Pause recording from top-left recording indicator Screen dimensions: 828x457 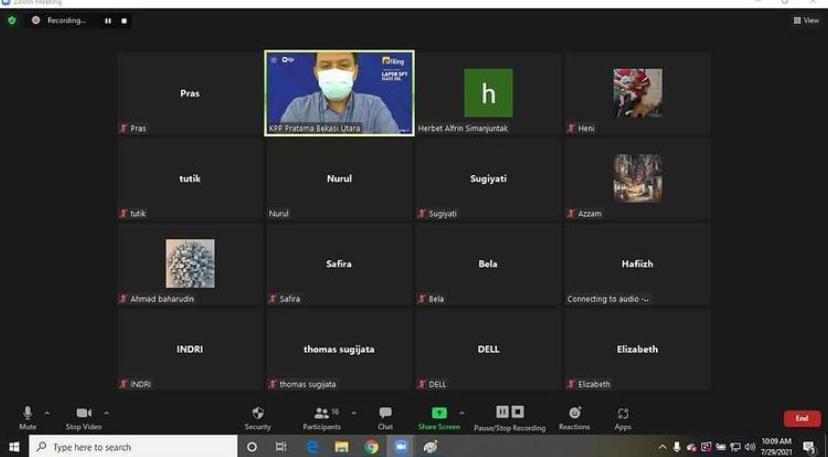coord(108,20)
